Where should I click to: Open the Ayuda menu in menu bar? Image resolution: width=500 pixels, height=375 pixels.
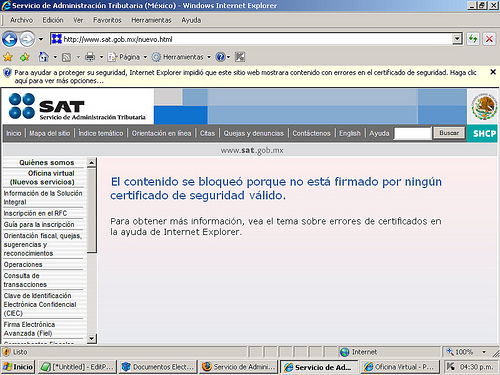pyautogui.click(x=191, y=20)
